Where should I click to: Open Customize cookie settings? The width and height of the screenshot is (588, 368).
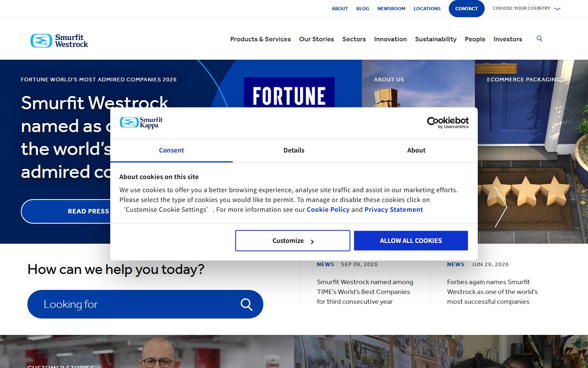[x=293, y=240]
